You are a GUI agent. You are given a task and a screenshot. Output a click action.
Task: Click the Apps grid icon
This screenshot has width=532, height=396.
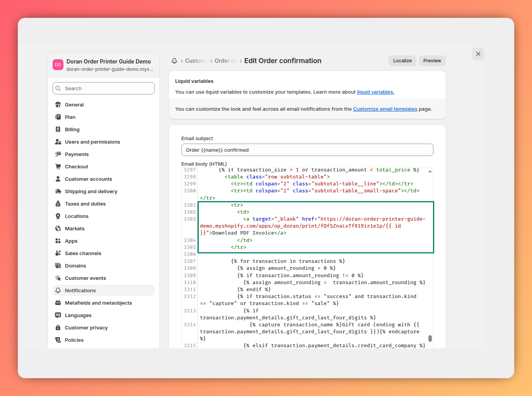coord(58,241)
